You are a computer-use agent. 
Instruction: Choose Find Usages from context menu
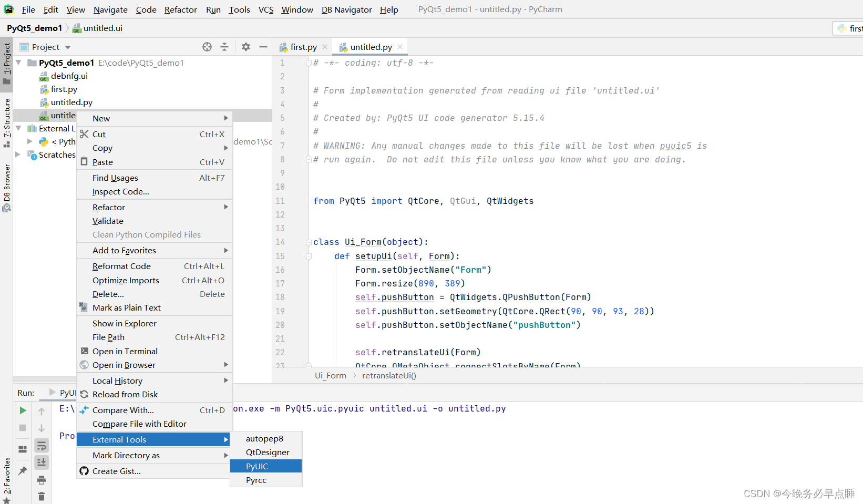(x=155, y=178)
